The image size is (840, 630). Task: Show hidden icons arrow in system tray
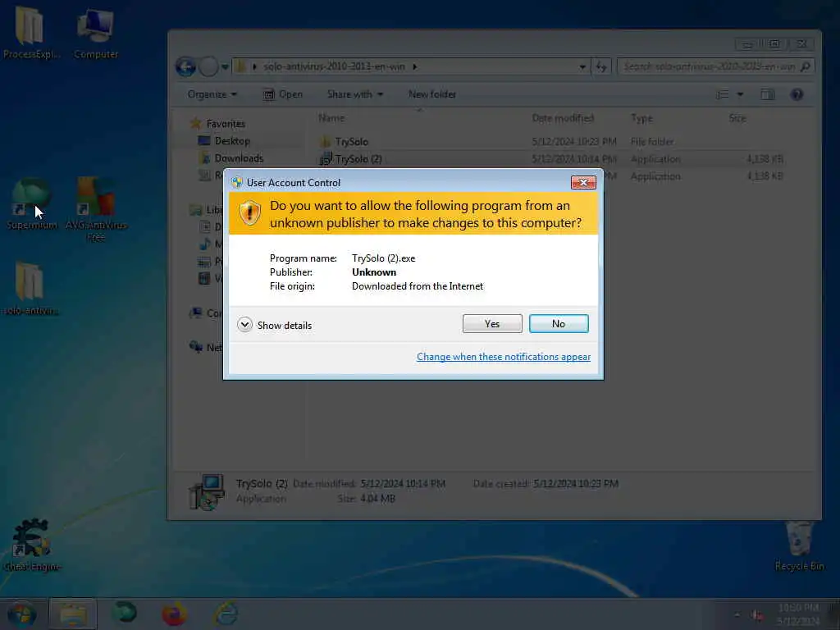pyautogui.click(x=737, y=615)
